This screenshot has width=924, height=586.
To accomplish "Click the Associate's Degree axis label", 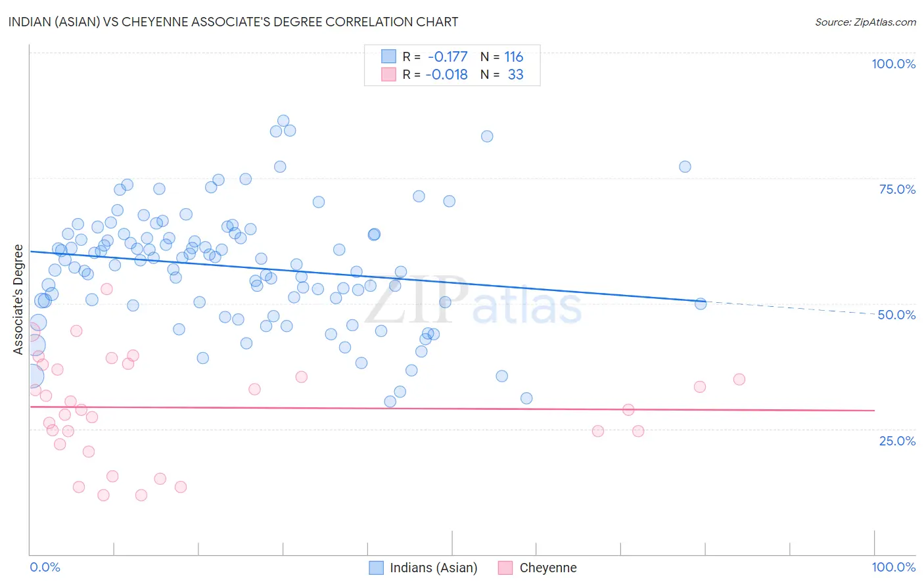I will (18, 300).
